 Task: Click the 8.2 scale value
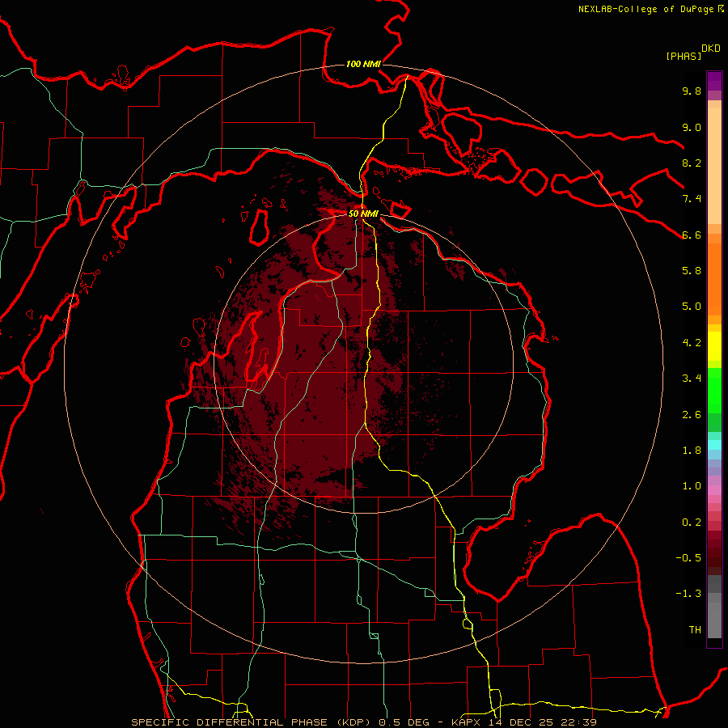(x=692, y=163)
